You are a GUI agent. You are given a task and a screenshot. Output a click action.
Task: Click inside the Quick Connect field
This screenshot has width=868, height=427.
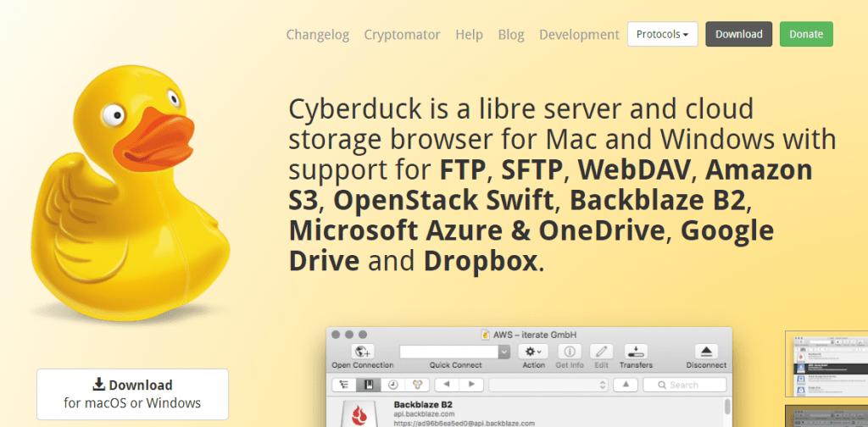pyautogui.click(x=448, y=352)
